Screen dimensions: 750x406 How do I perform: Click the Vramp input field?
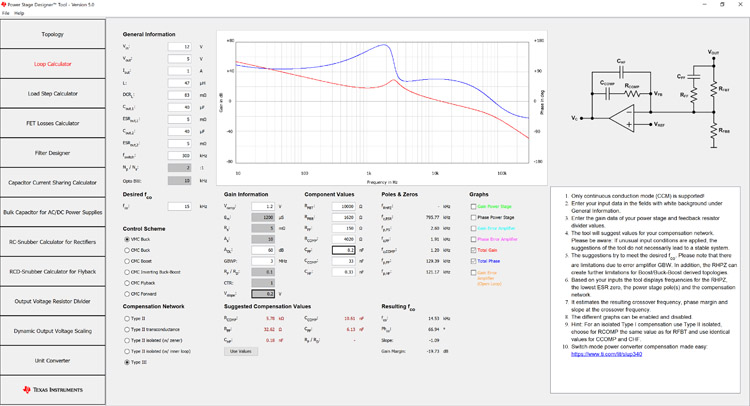coord(263,207)
